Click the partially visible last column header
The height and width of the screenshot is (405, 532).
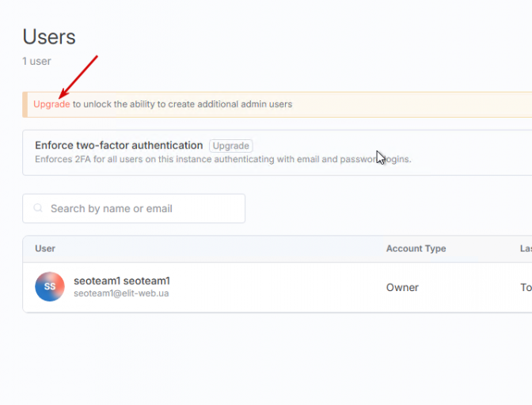click(526, 248)
